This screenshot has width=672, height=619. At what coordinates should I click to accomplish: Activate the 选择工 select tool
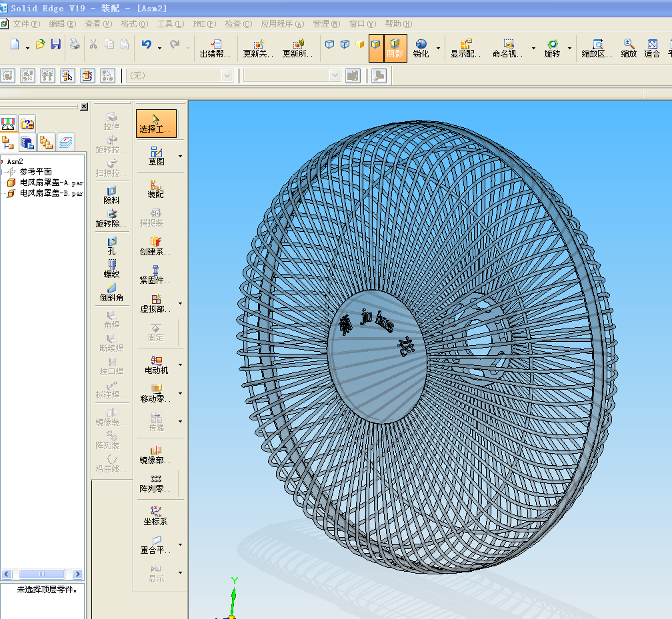click(156, 123)
